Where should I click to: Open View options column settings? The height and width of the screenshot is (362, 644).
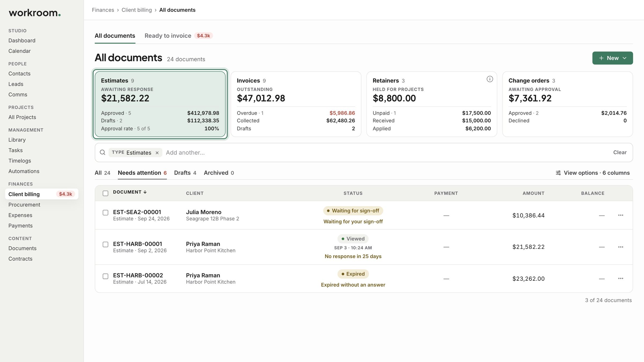point(592,173)
